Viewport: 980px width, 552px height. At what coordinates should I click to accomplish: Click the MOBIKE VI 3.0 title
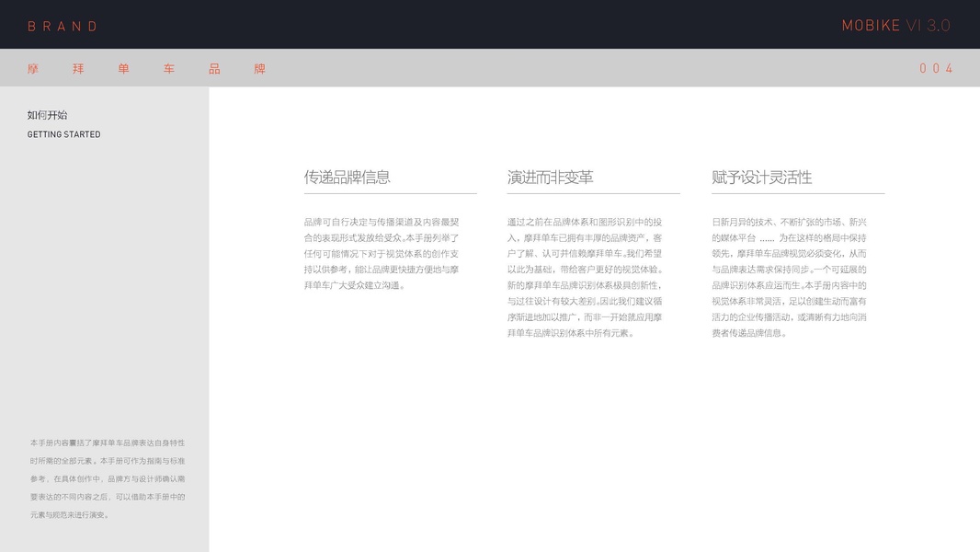coord(895,26)
